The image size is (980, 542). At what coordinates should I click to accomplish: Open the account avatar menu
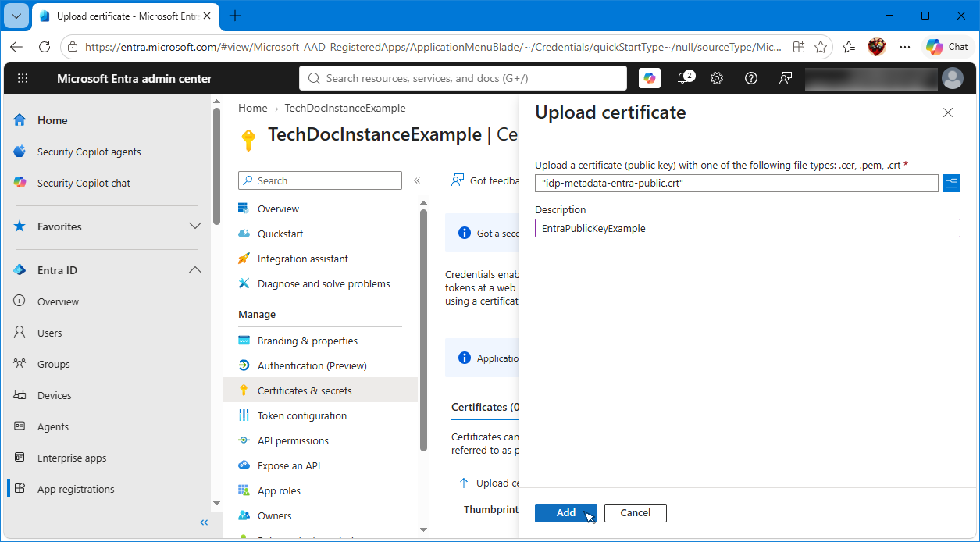pyautogui.click(x=953, y=78)
